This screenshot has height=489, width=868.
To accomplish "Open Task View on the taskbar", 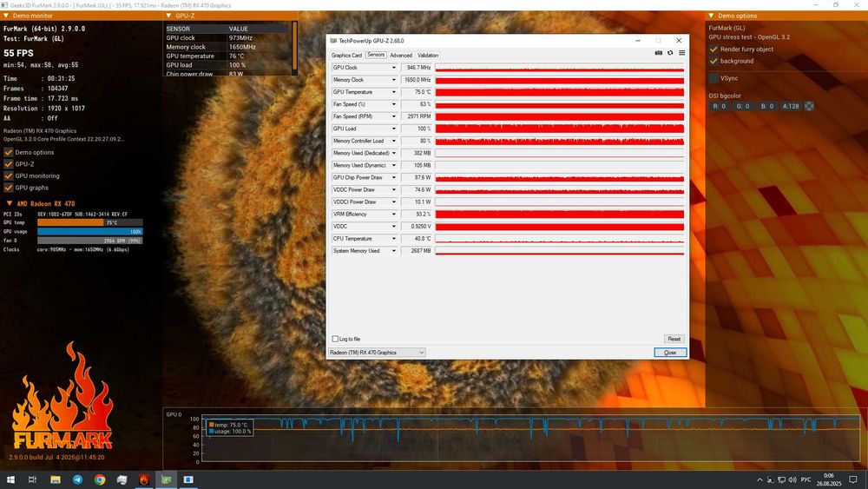I will click(33, 479).
